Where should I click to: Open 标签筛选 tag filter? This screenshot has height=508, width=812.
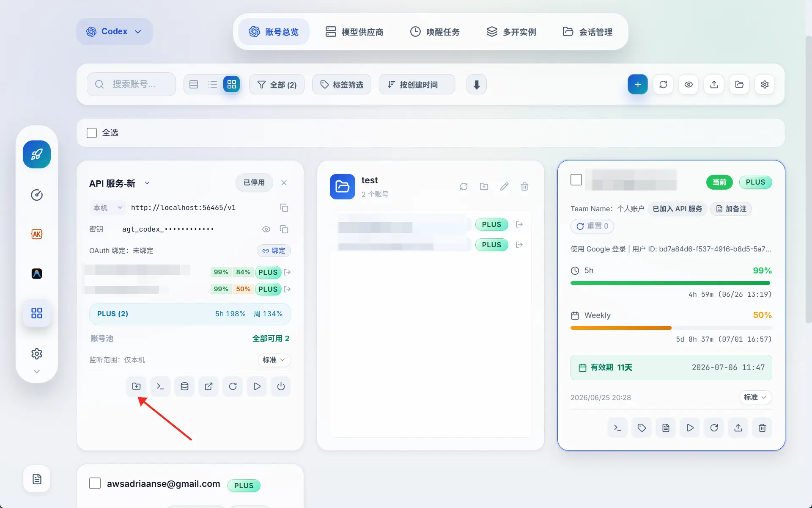tap(342, 85)
